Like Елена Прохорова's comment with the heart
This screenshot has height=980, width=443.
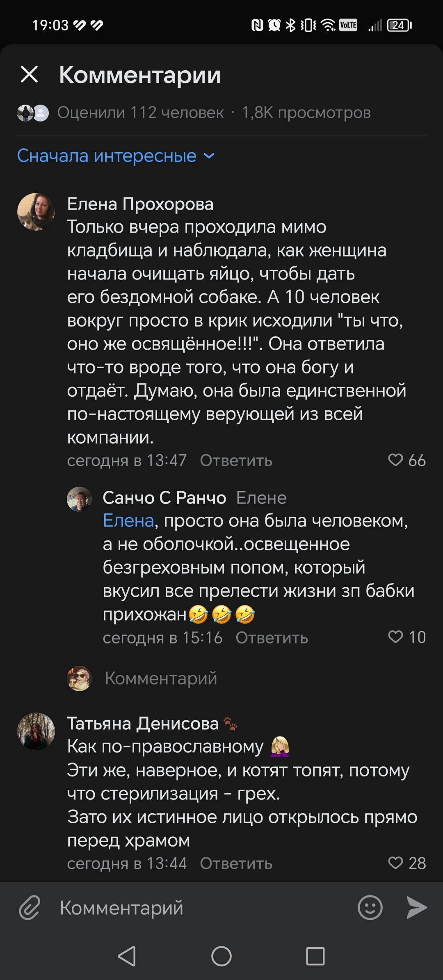point(396,460)
